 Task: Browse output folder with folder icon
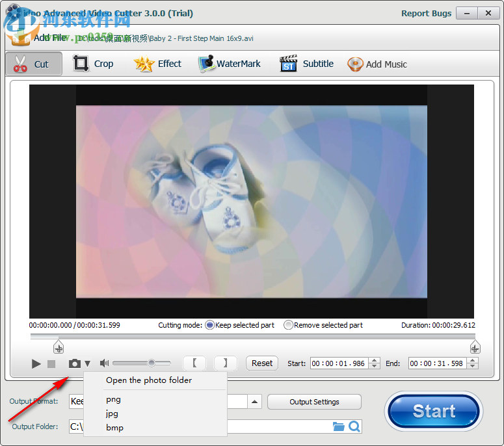pos(338,426)
